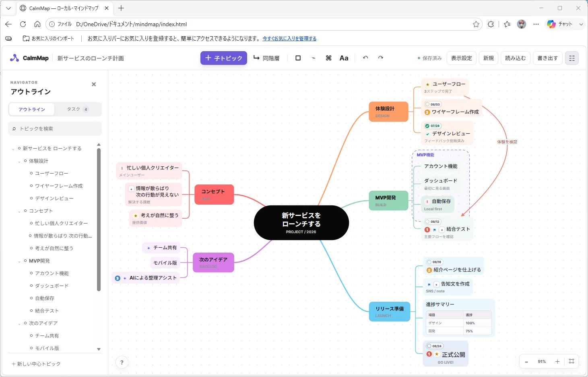Switch to the タスク tab
588x377 pixels.
[x=78, y=109]
